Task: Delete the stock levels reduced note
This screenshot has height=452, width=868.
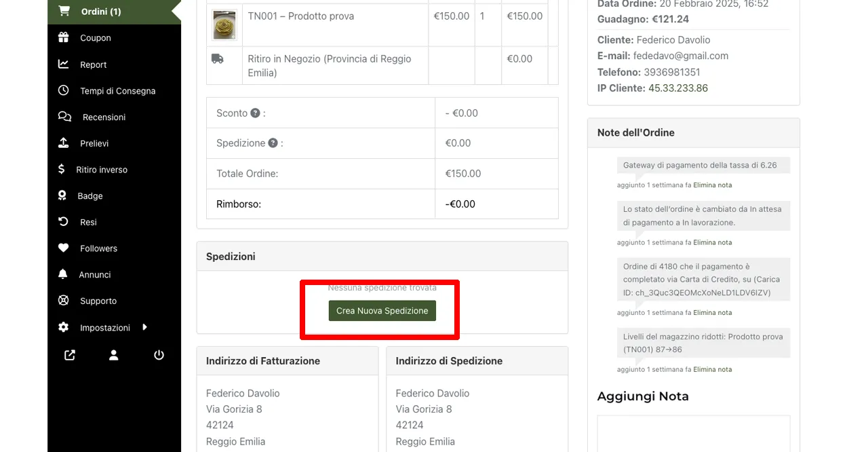Action: point(713,369)
